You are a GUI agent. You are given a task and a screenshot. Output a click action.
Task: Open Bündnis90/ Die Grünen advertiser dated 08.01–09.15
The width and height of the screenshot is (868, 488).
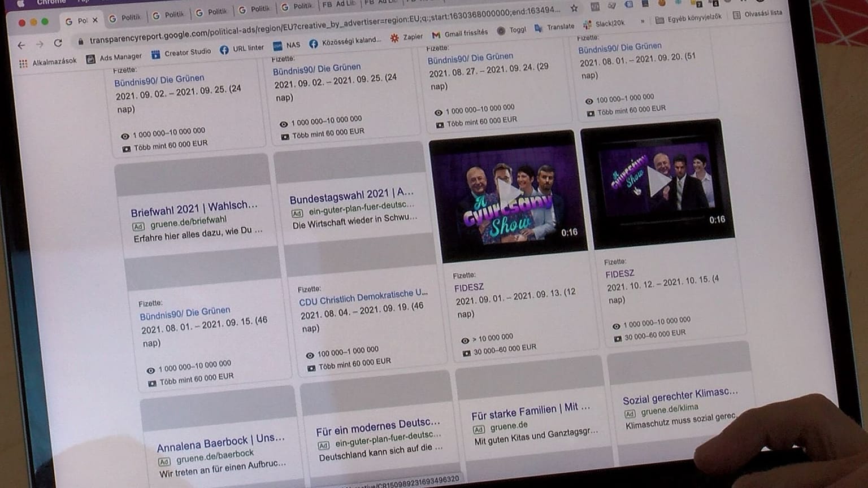tap(185, 313)
